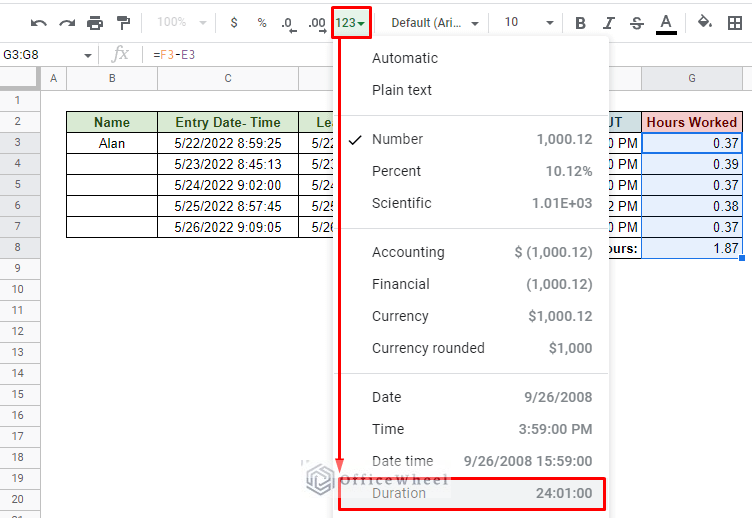Select column C header
The width and height of the screenshot is (752, 518).
(228, 79)
